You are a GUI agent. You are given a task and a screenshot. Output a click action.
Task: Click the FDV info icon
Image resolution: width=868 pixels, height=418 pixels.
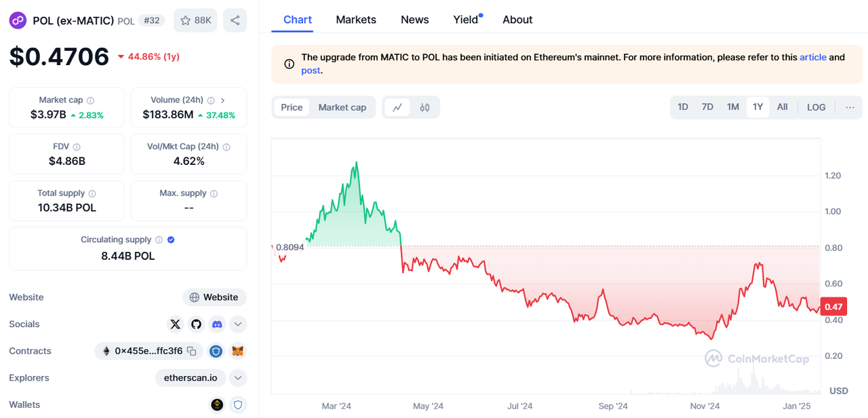(77, 147)
